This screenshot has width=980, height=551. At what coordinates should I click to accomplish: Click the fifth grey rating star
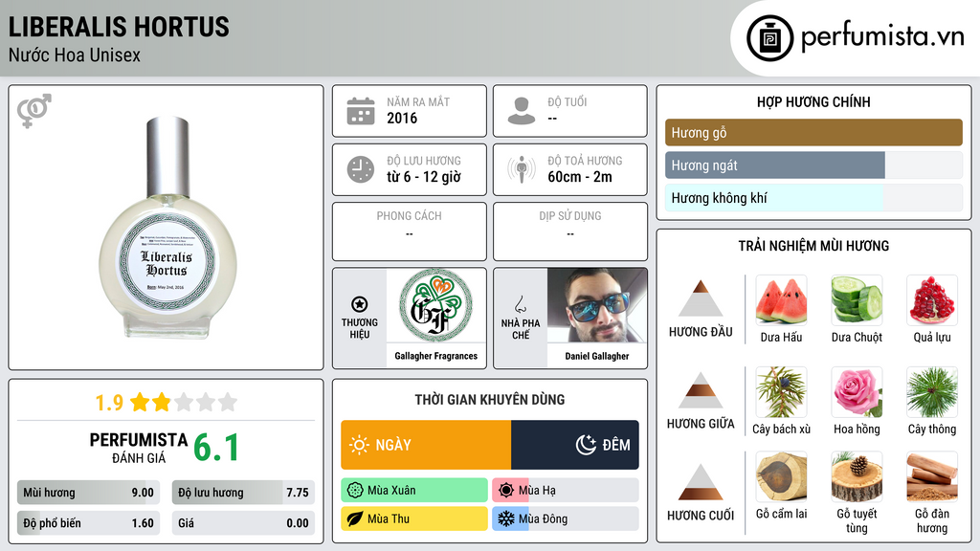point(228,402)
